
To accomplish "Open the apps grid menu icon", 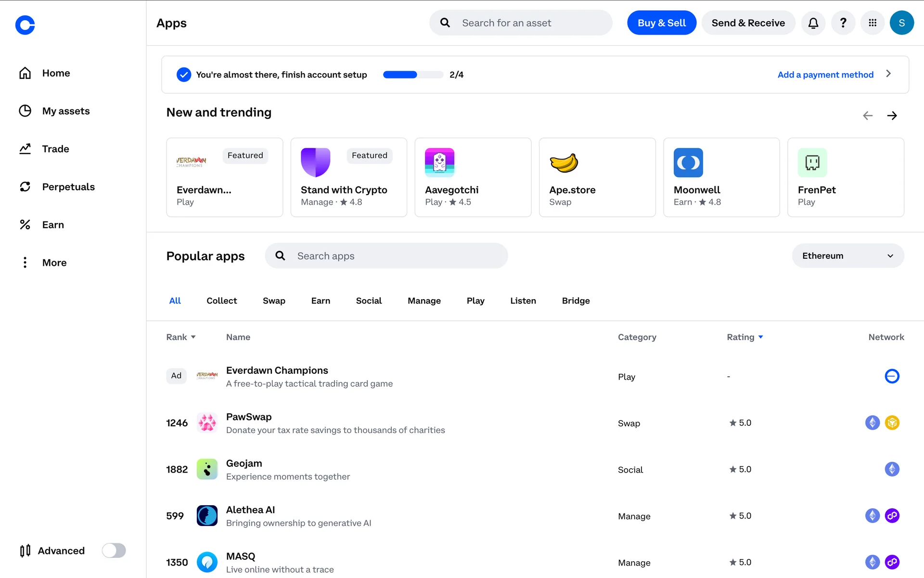I will click(x=873, y=23).
